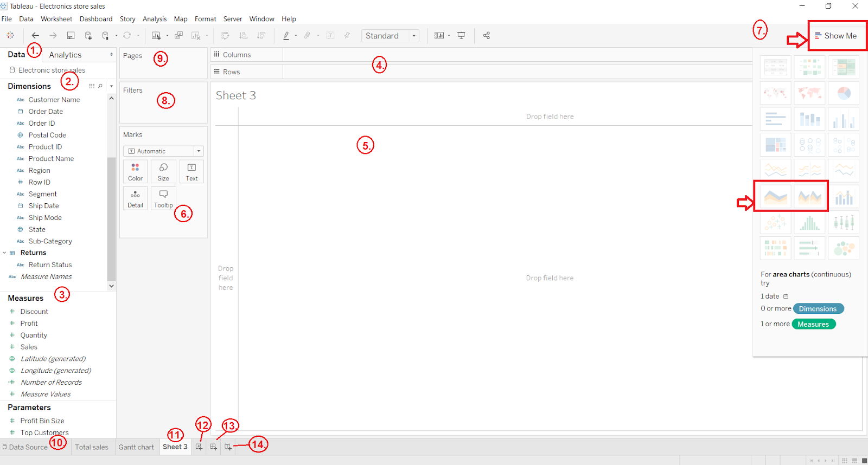Click the Tableau start page logo icon
The image size is (868, 465).
pyautogui.click(x=10, y=36)
